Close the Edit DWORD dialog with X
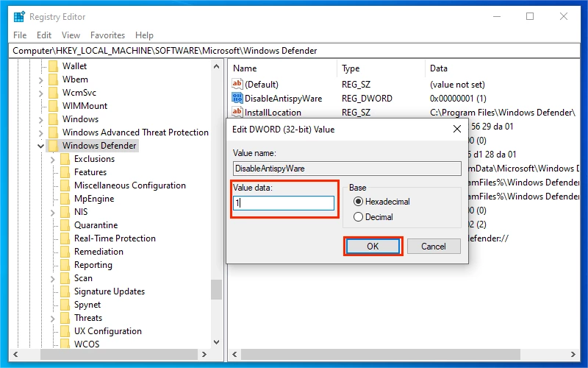Viewport: 588px width, 368px height. coord(456,130)
